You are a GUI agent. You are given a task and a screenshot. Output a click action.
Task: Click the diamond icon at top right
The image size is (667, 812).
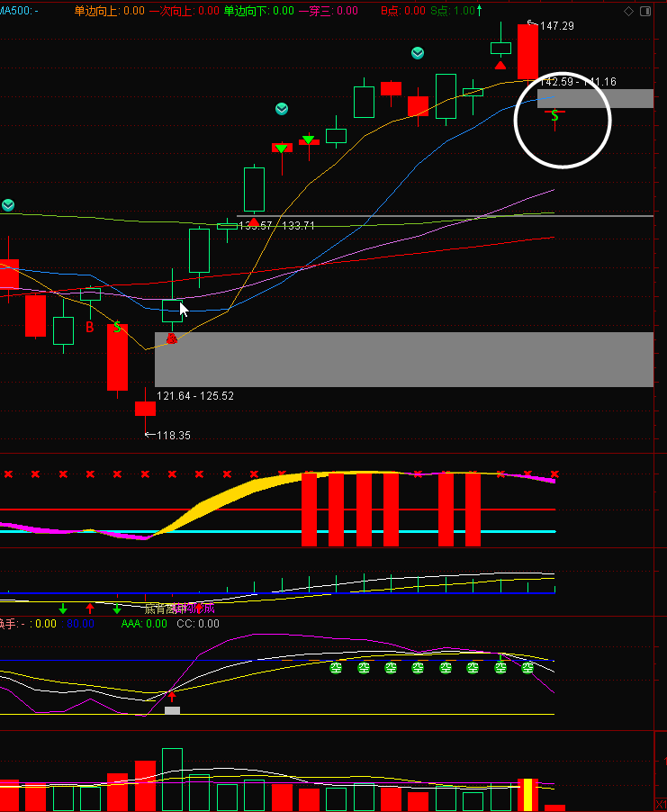click(x=628, y=11)
